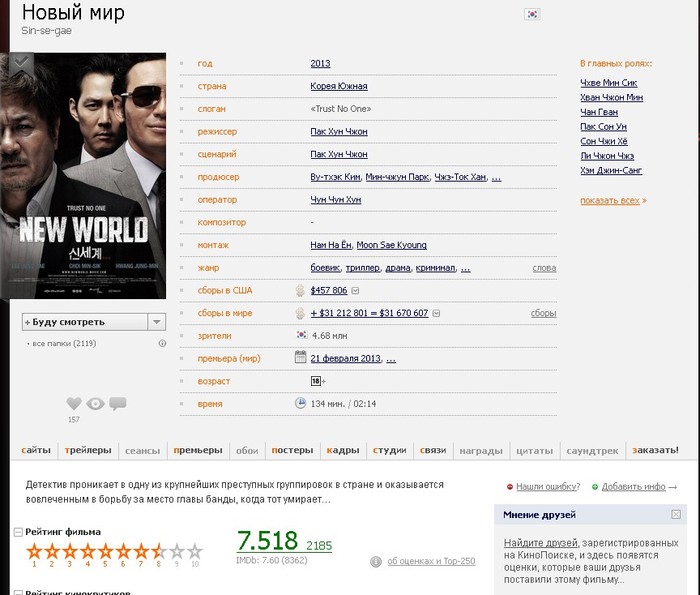Screen dimensions: 700x595
Task: Open actor Хван Чжон Мин link
Action: point(612,97)
